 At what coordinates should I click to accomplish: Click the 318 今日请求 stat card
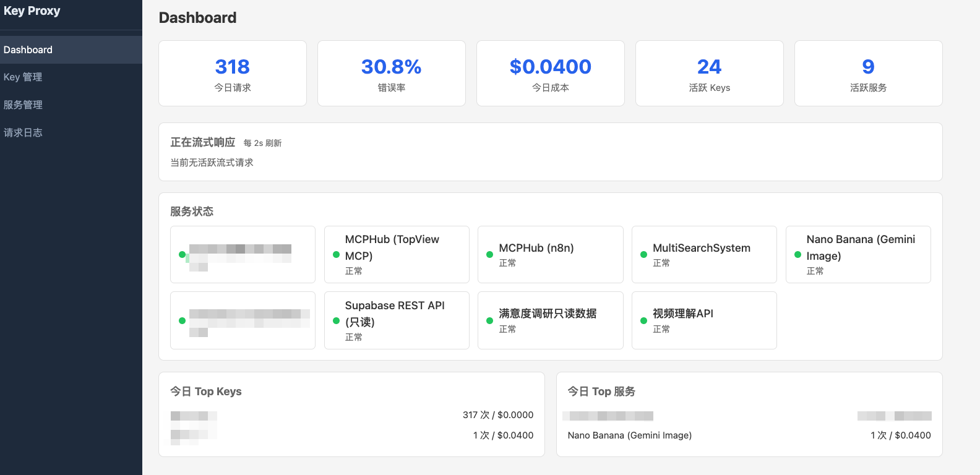pos(233,74)
